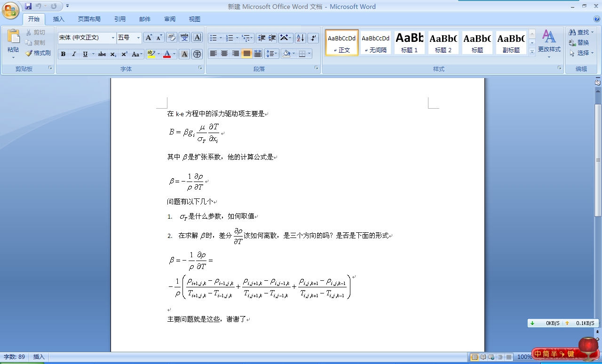The image size is (602, 364).
Task: Toggle strikethrough text formatting
Action: pyautogui.click(x=102, y=54)
